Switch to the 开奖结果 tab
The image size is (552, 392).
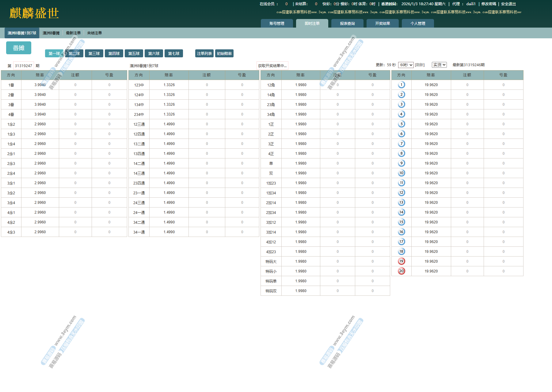[x=383, y=24]
